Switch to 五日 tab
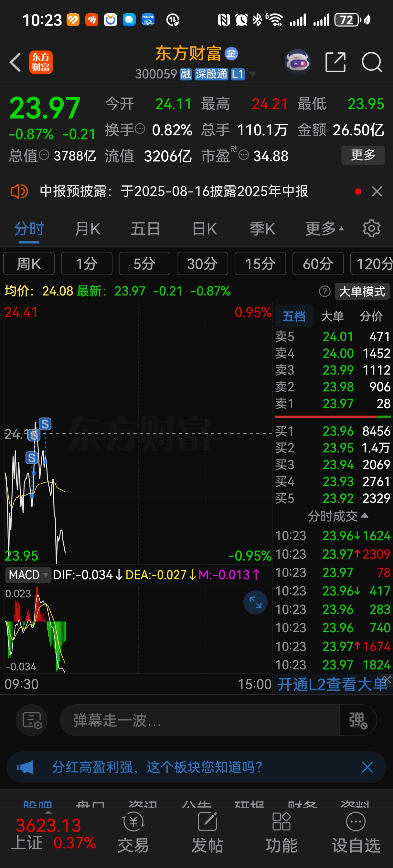The width and height of the screenshot is (393, 868). (145, 229)
